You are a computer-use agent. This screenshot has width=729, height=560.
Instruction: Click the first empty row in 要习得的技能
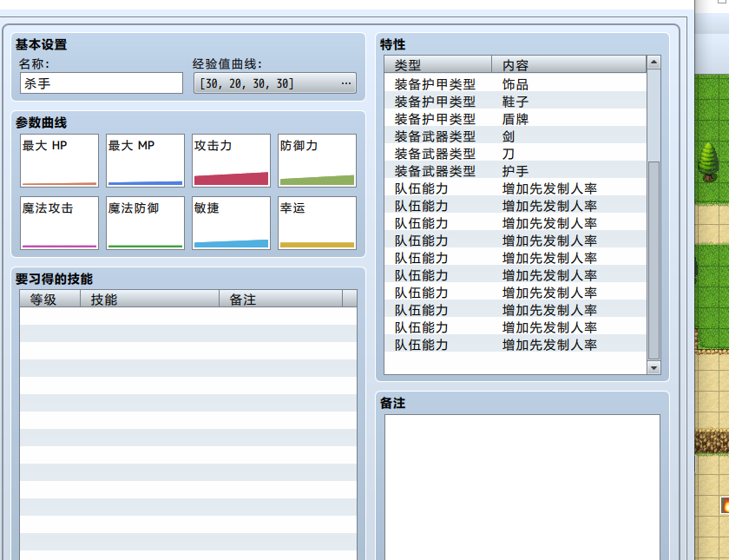[x=188, y=316]
